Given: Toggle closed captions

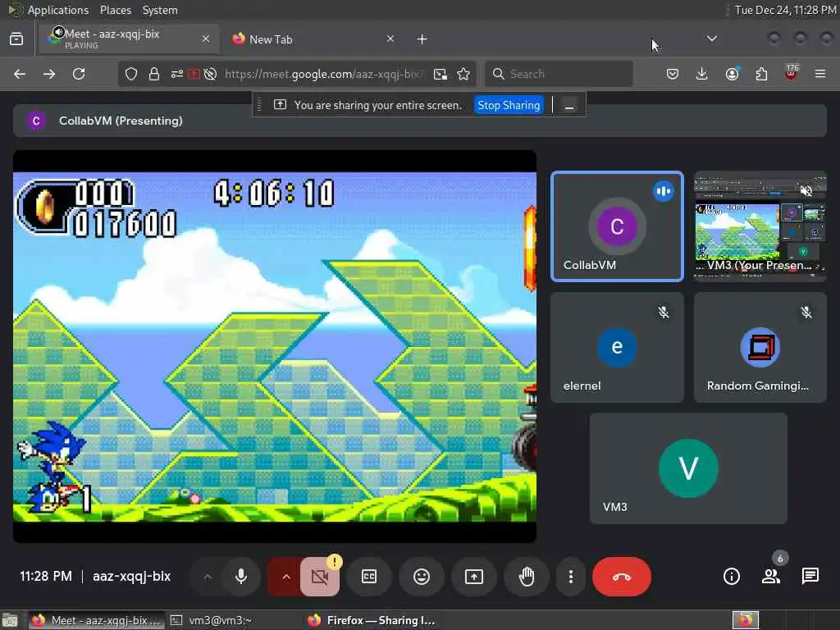Looking at the screenshot, I should point(369,577).
